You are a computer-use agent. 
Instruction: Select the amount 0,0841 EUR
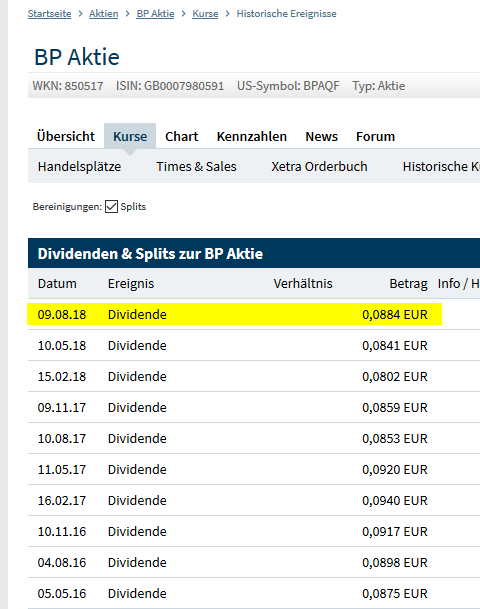395,346
